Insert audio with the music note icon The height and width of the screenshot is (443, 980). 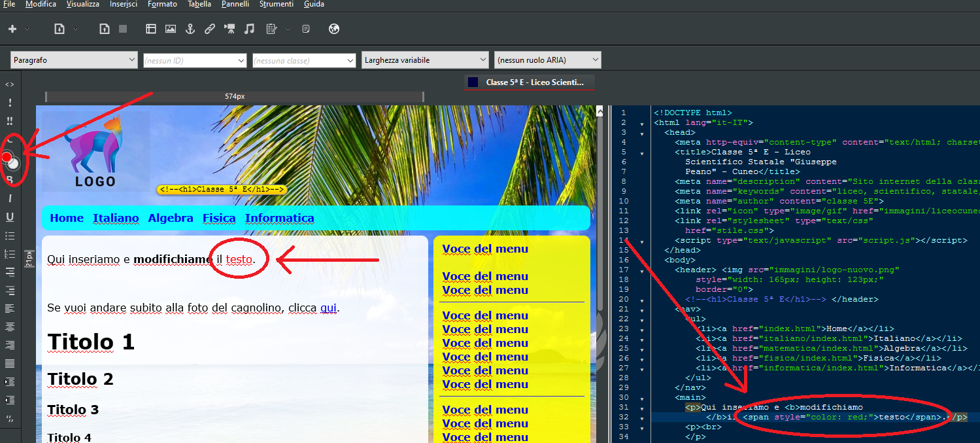pyautogui.click(x=249, y=29)
